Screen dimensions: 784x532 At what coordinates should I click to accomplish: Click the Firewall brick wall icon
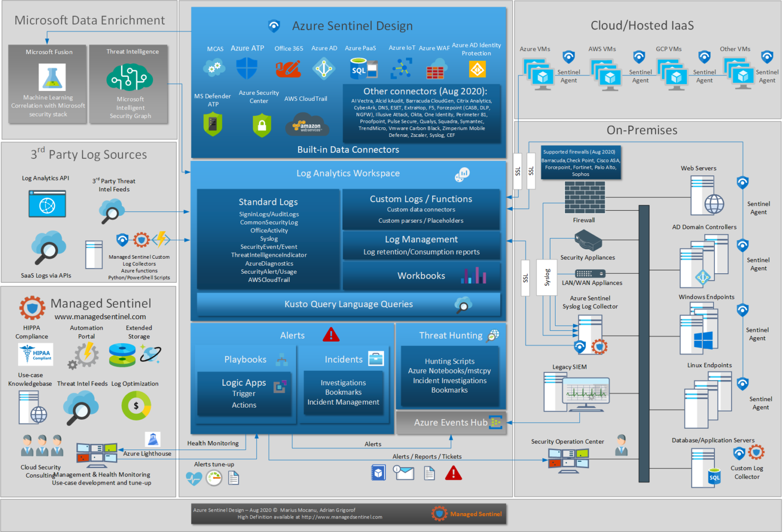[584, 198]
